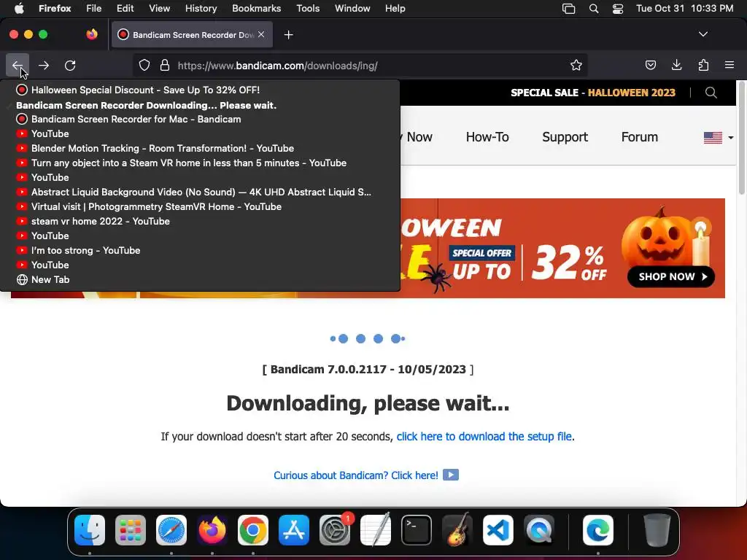Launch Google Chrome from the Dock
747x560 pixels.
coord(253,530)
